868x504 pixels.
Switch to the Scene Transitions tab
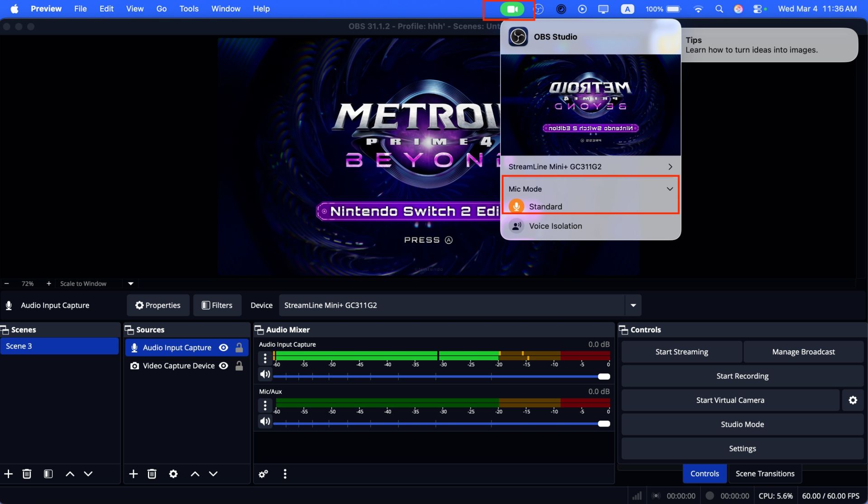point(765,474)
